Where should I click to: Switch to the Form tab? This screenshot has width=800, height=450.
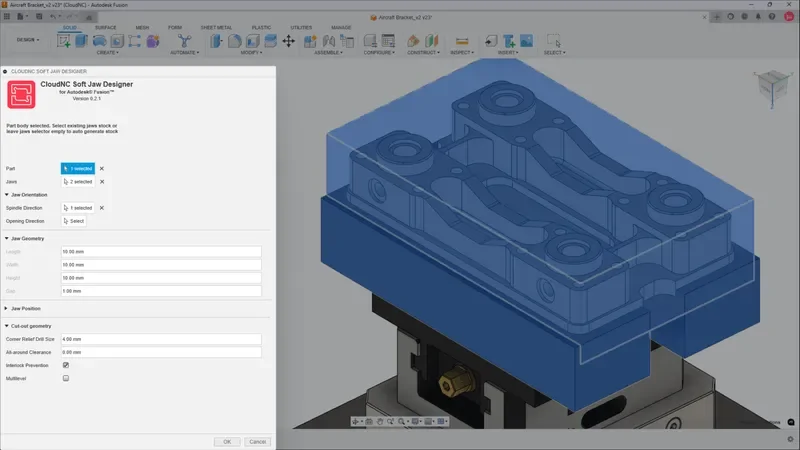[175, 28]
